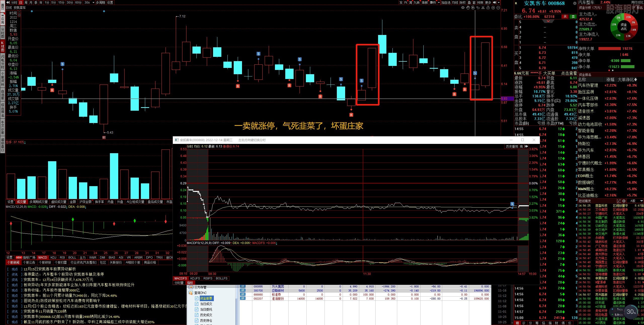The height and width of the screenshot is (325, 644).
Task: Click the 财 marker under 5.43 low
Action: [104, 137]
